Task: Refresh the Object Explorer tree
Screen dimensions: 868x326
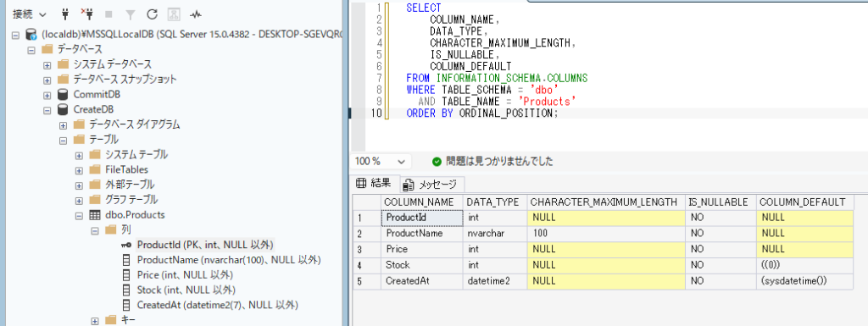Action: [152, 14]
